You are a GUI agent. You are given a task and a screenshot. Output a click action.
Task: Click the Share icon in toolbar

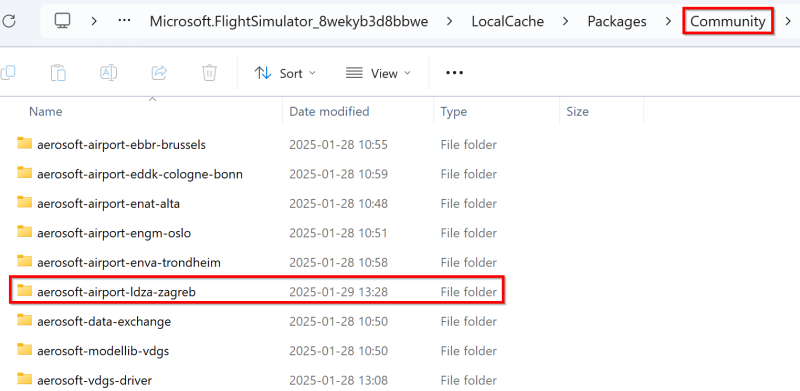point(160,73)
